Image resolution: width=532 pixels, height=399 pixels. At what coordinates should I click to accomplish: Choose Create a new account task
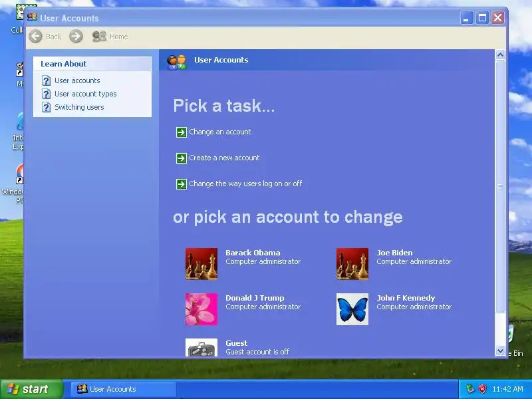pos(224,158)
